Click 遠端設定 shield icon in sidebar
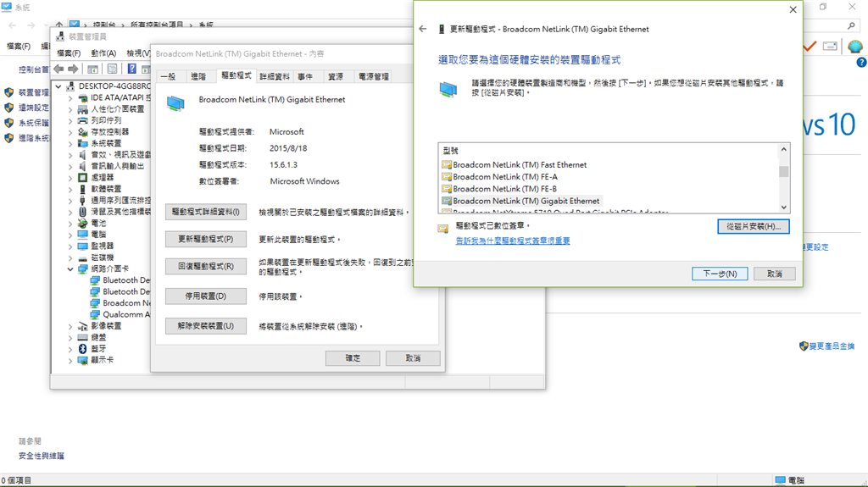The image size is (868, 487). pyautogui.click(x=8, y=108)
